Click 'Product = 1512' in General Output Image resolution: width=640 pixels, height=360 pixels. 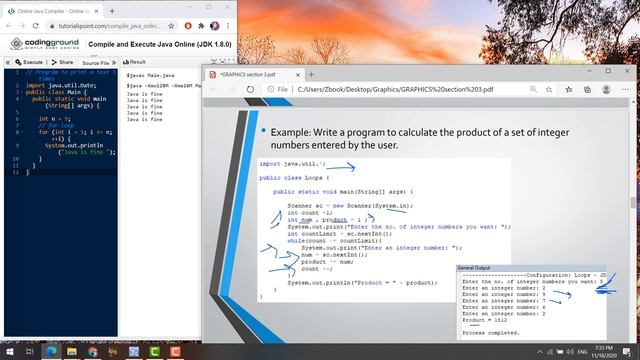[484, 320]
